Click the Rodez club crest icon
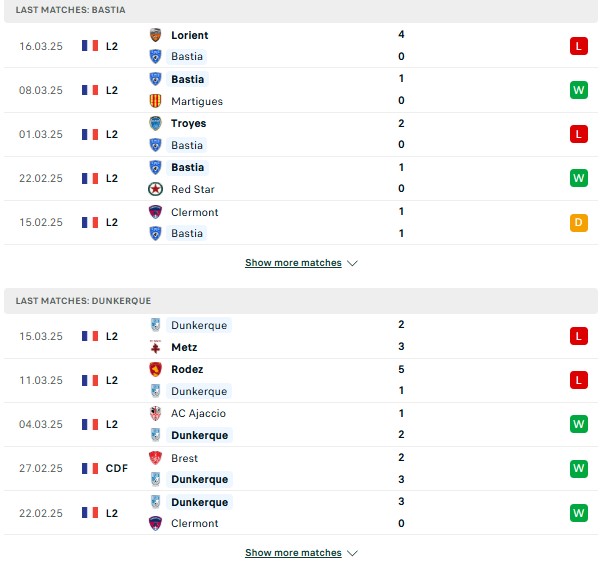This screenshot has height=566, width=601. coord(155,369)
